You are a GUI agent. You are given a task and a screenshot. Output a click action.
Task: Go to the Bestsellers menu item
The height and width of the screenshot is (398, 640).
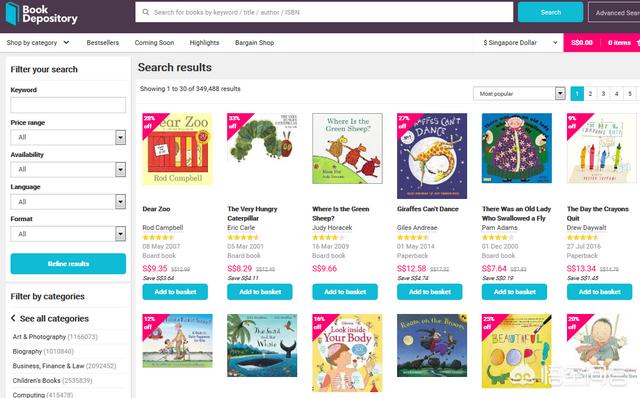tap(103, 42)
